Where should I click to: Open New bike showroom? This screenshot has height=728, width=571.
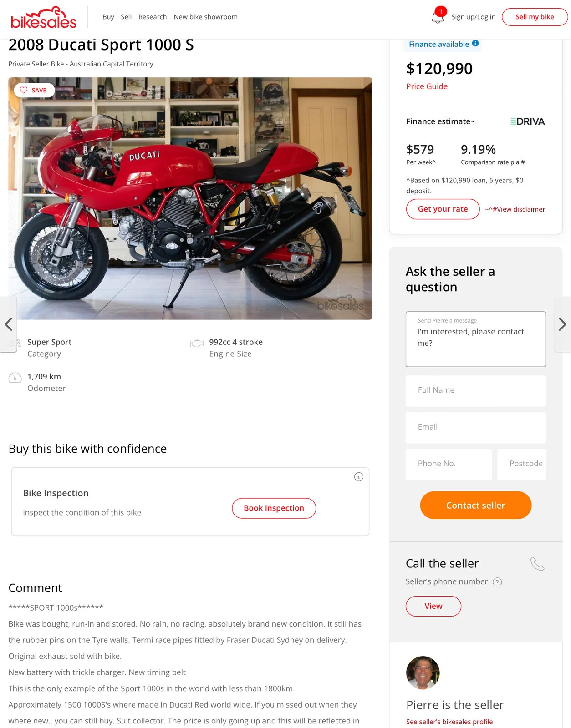pos(205,17)
